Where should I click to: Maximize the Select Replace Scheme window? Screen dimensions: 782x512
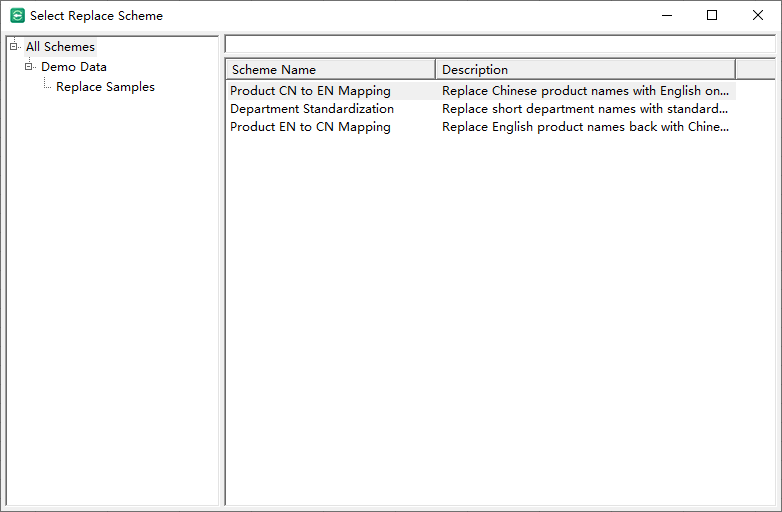tap(712, 15)
